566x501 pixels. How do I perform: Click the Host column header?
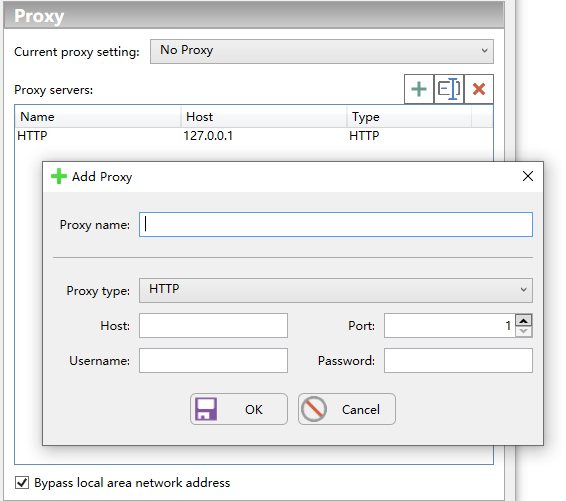coord(264,117)
